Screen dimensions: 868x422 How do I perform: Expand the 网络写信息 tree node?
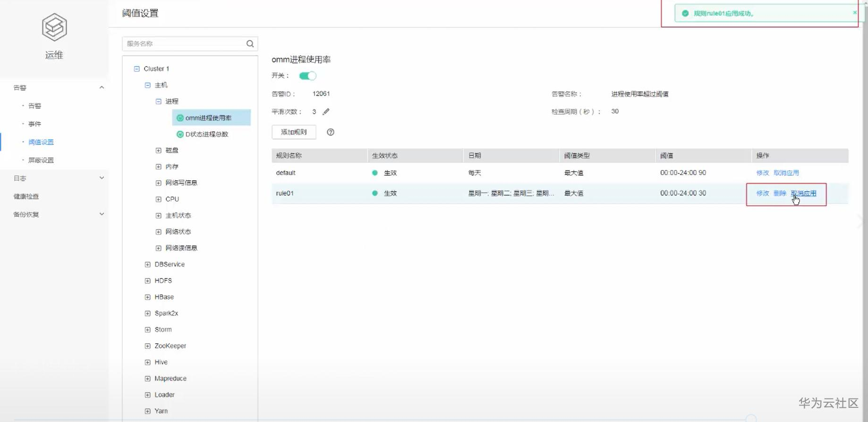[x=158, y=183]
